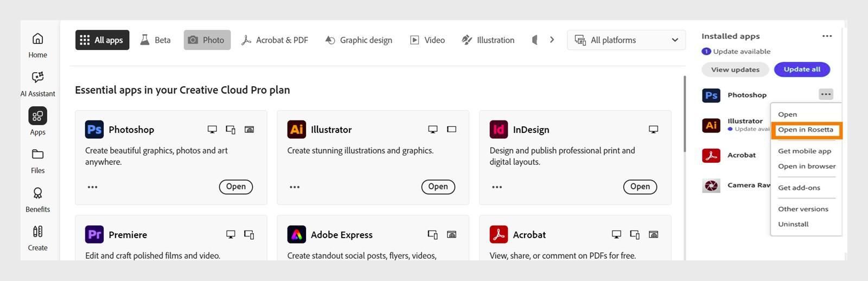The height and width of the screenshot is (281, 868).
Task: Open Illustrator with its card button
Action: (438, 187)
